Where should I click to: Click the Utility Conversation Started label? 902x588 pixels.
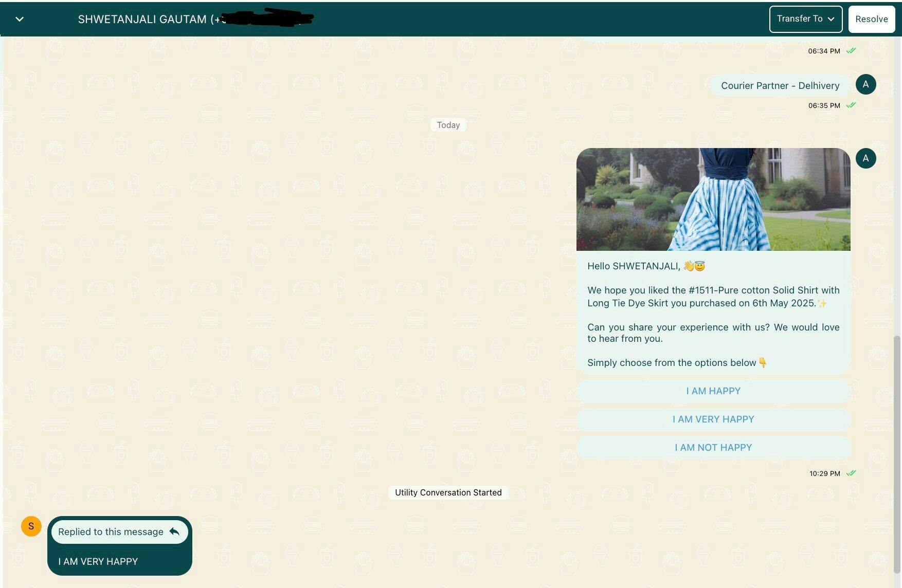click(448, 492)
